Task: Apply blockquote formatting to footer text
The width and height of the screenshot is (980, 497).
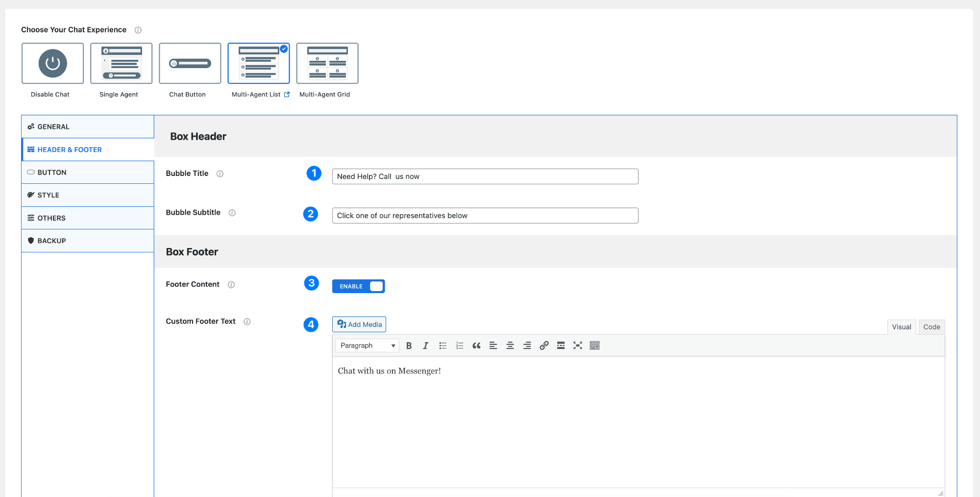Action: pos(476,346)
